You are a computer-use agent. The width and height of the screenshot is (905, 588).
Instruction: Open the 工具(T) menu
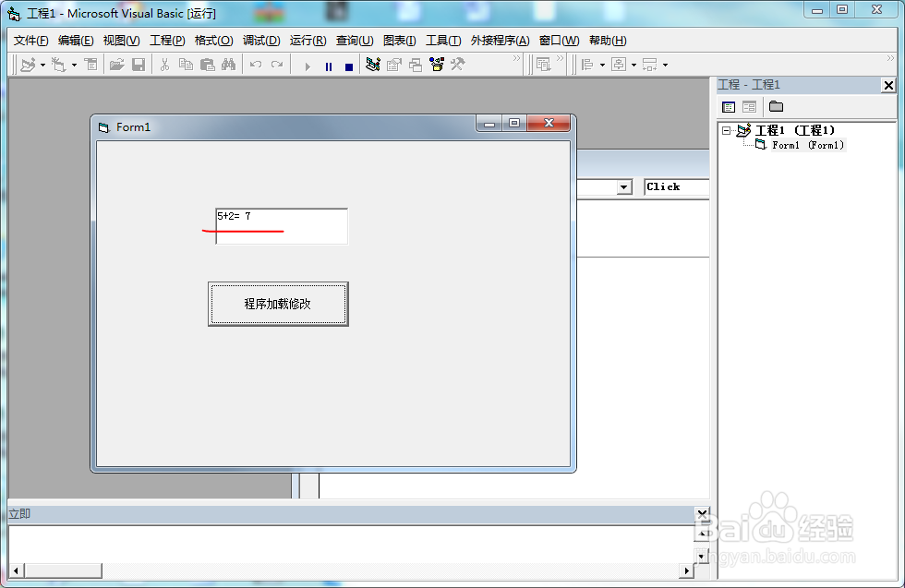[x=443, y=41]
